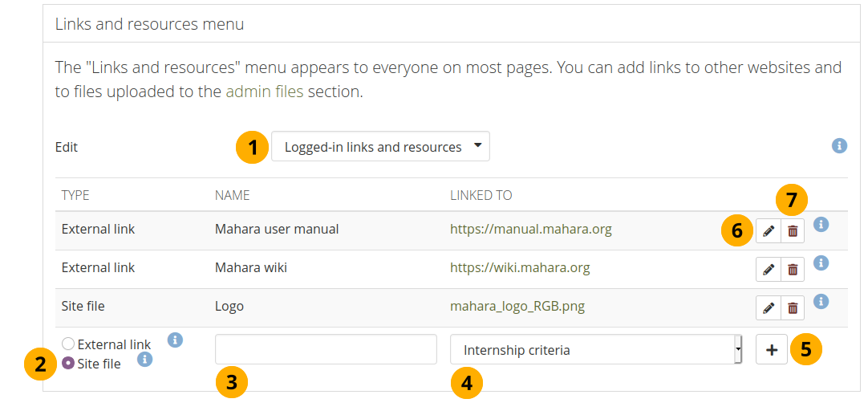This screenshot has height=407, width=868.
Task: Follow the admin files link
Action: coord(264,92)
